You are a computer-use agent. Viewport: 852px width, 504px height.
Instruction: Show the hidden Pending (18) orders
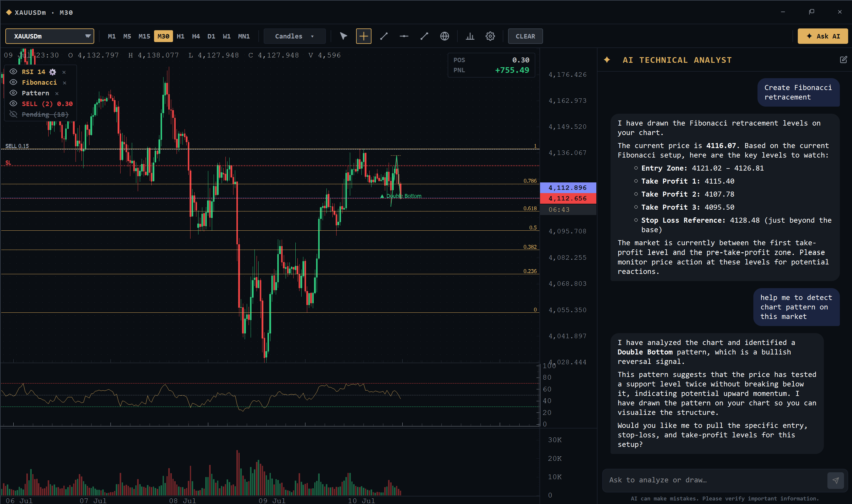[13, 115]
